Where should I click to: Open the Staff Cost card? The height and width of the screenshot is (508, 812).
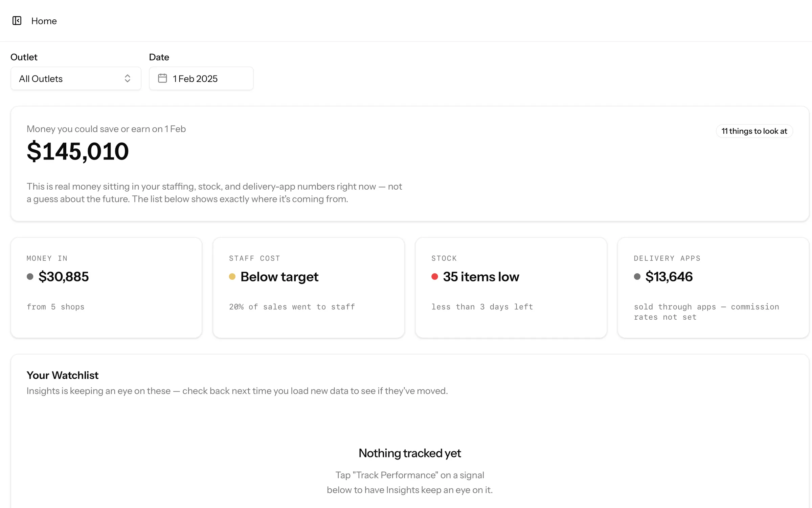(x=309, y=288)
